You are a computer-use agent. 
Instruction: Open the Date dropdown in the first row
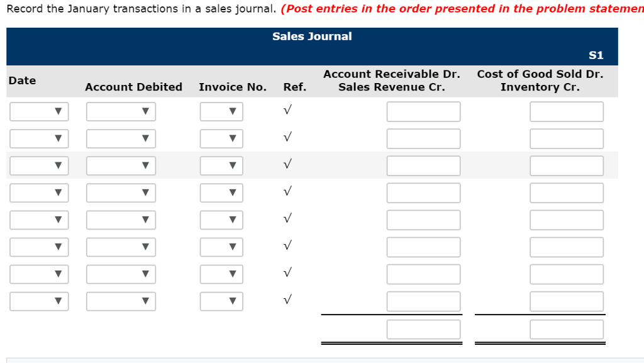point(39,111)
